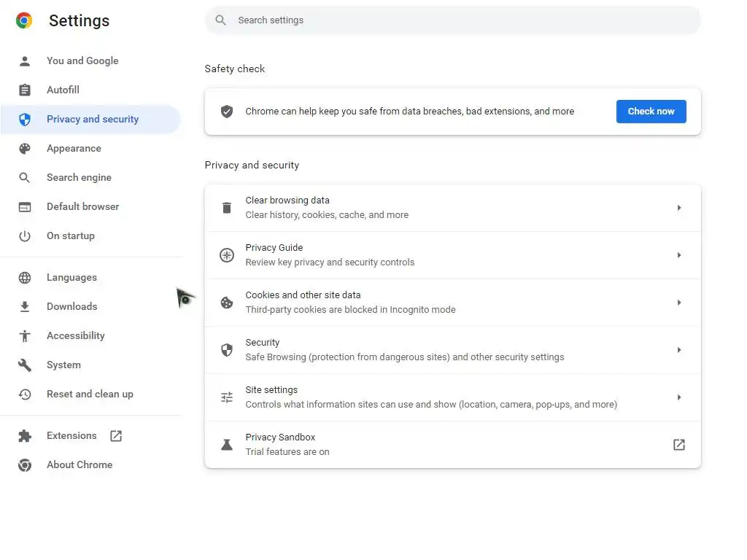Click the Languages globe icon
Image resolution: width=747 pixels, height=560 pixels.
(x=25, y=278)
